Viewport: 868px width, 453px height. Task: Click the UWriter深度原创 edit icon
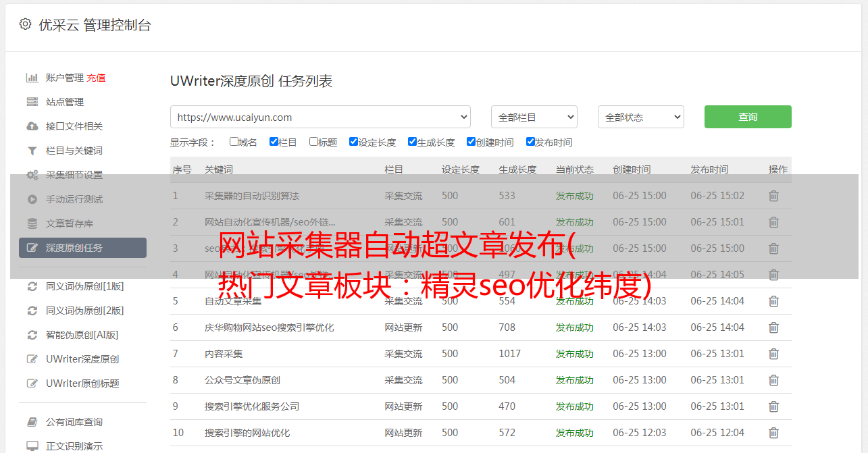click(x=32, y=359)
